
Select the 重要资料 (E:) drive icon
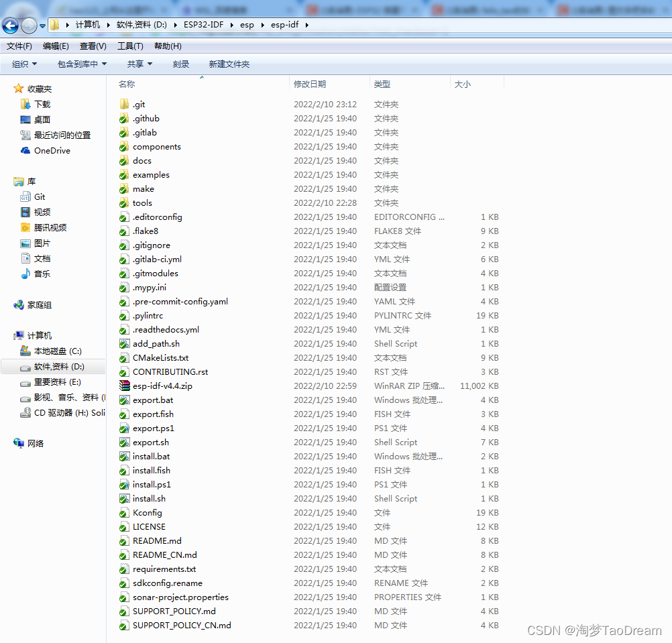pos(25,383)
